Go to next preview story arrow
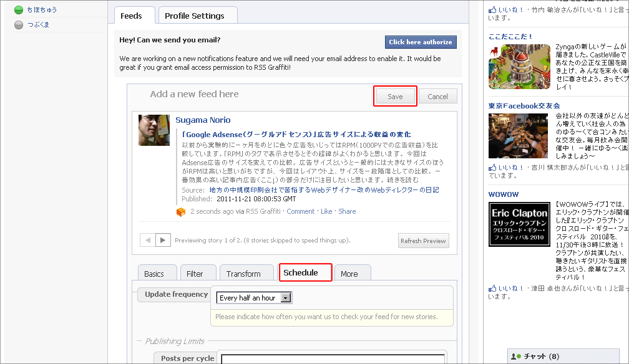629x364 pixels. tap(163, 240)
